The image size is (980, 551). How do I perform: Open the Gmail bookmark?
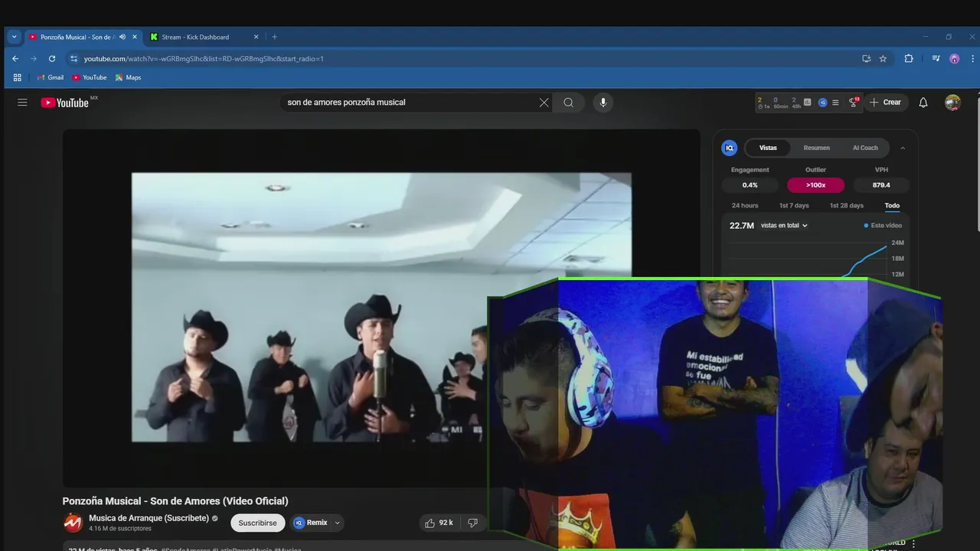(51, 77)
